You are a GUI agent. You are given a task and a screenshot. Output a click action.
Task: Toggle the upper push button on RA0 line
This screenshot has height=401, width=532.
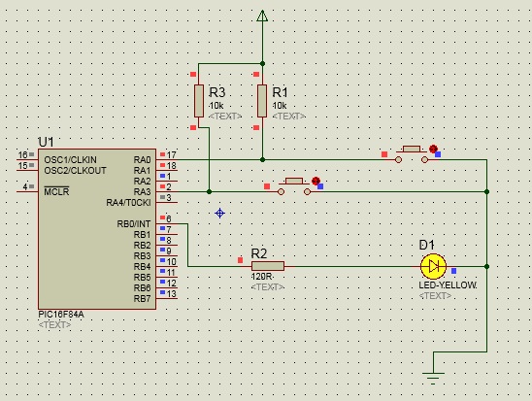click(412, 155)
